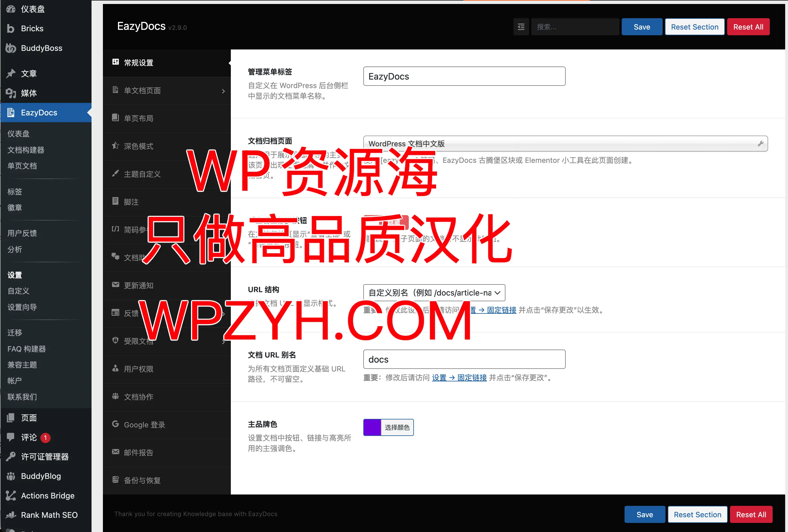Open the 文档归档页面 page select box
788x532 pixels.
click(565, 144)
